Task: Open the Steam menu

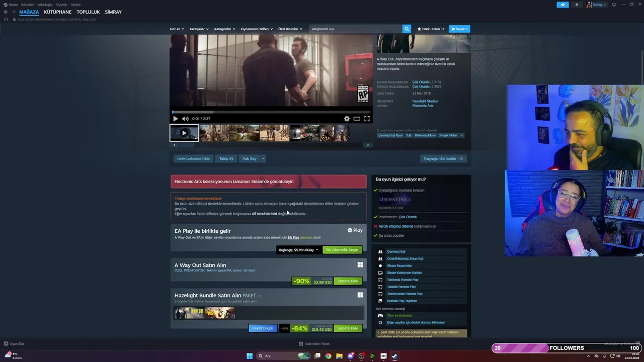Action: pyautogui.click(x=11, y=5)
